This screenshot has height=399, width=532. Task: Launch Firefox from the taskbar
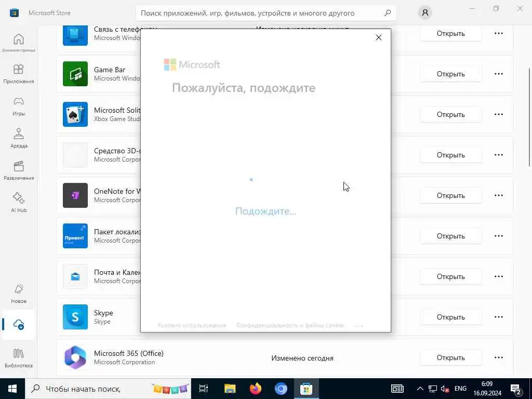pos(256,389)
